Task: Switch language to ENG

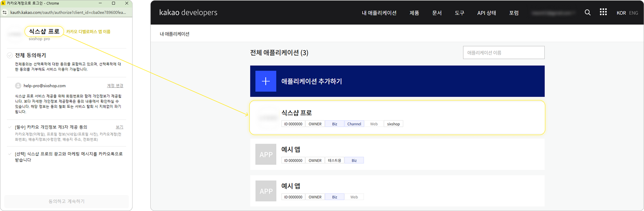Action: [x=633, y=13]
